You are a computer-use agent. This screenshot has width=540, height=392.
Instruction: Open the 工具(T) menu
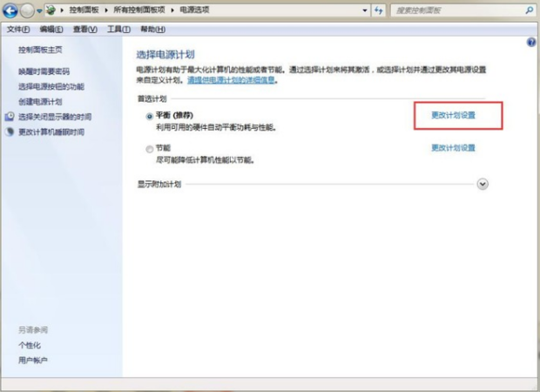[118, 30]
